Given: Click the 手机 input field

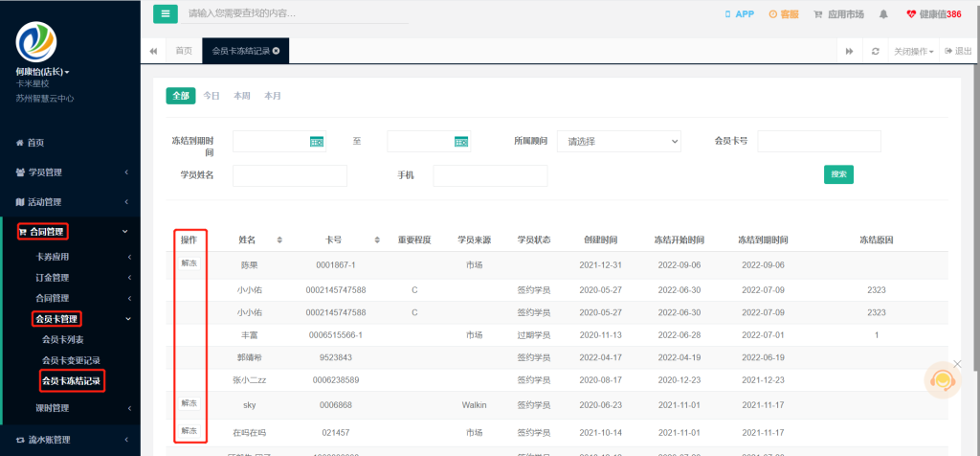Looking at the screenshot, I should pos(490,175).
